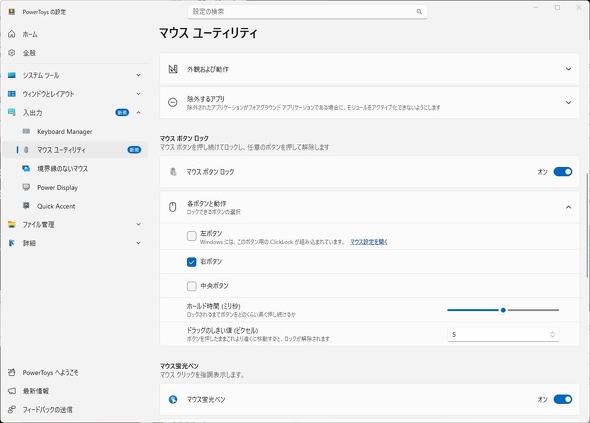The image size is (590, 423).
Task: Click the 外観および動作 card icon
Action: (173, 69)
